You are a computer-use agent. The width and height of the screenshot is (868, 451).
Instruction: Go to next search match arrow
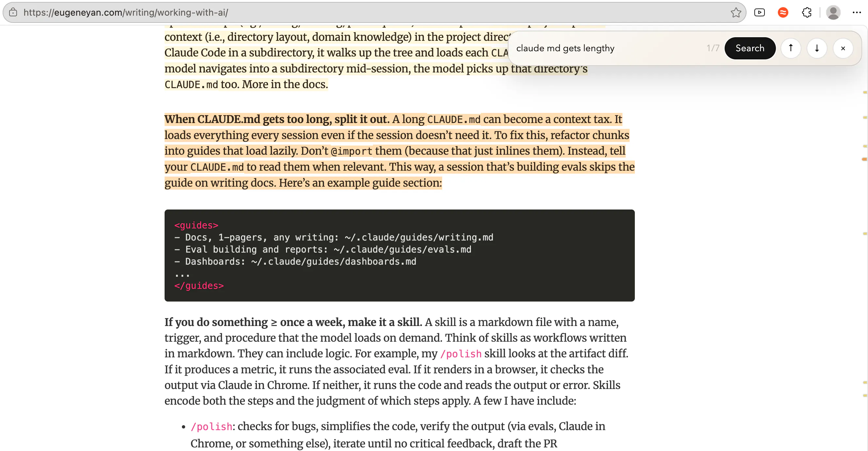click(x=817, y=48)
